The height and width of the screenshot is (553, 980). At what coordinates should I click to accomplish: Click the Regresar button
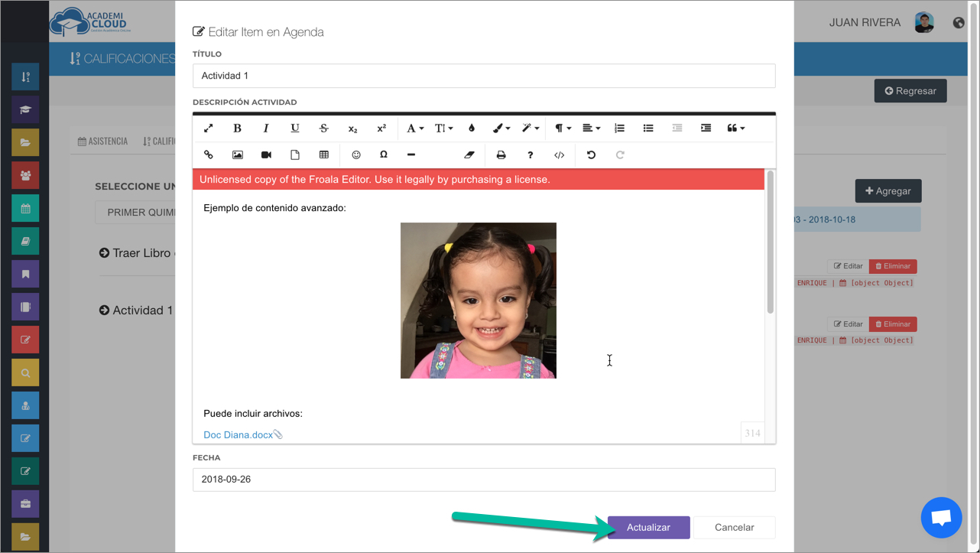coord(910,91)
